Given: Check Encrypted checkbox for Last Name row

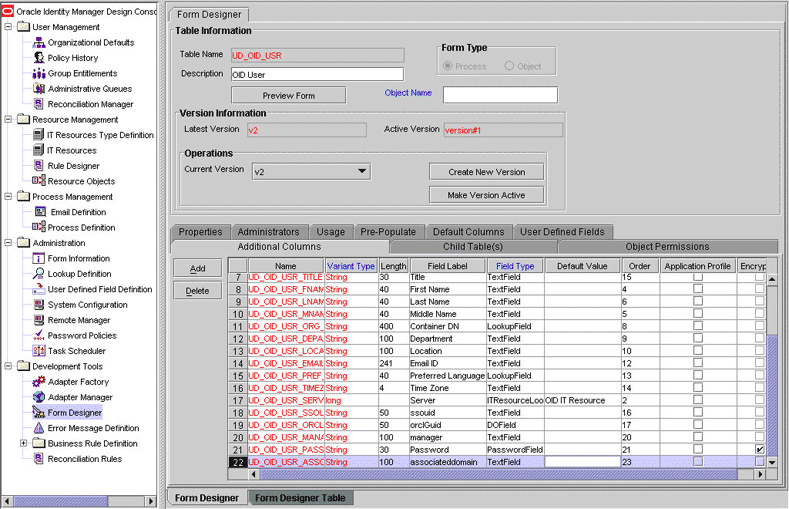Looking at the screenshot, I should (x=759, y=301).
